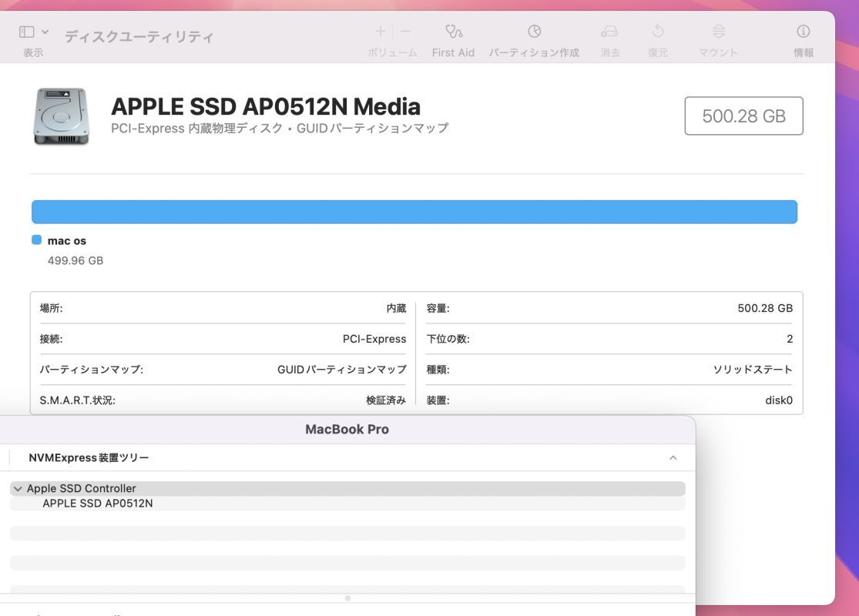Click the sidebar view icon labeled 表示
Image resolution: width=859 pixels, height=616 pixels.
[x=26, y=32]
